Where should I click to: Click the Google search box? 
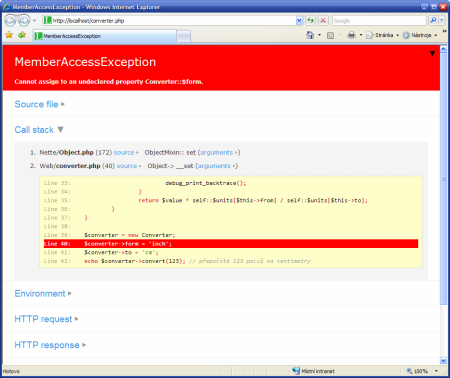[x=379, y=21]
